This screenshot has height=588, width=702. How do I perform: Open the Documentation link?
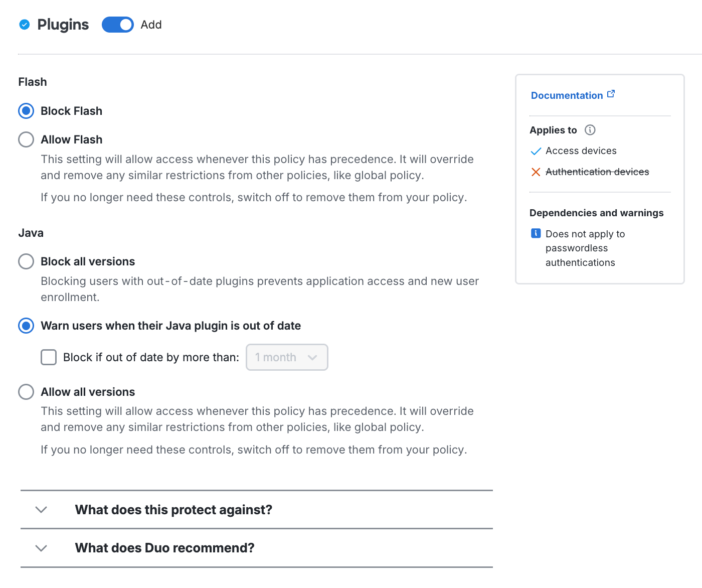(x=567, y=95)
